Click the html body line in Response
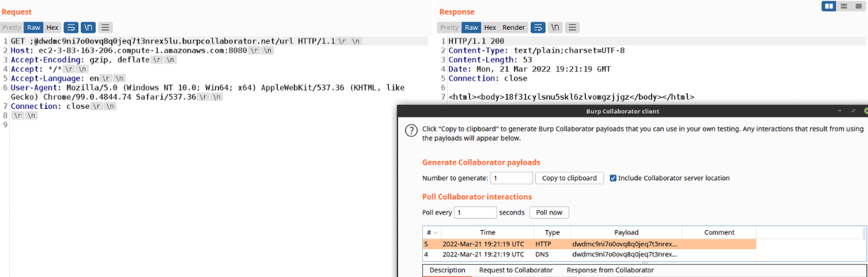 (571, 97)
